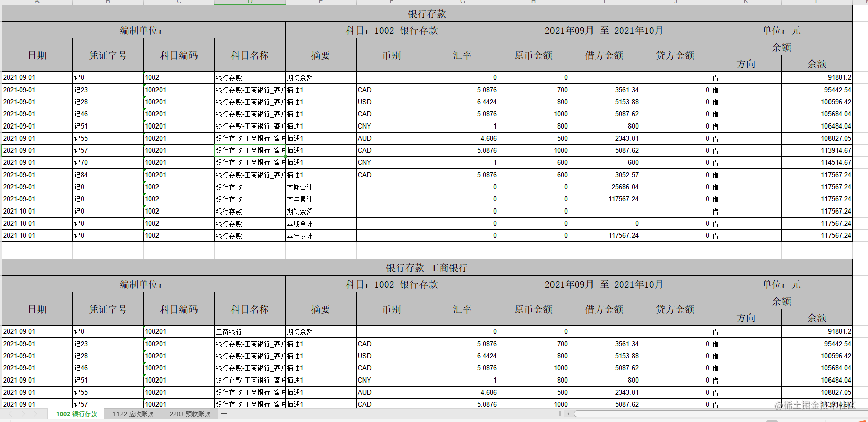Click the 贷方金额 header in the 银行存款-工商银行 table
Image resolution: width=868 pixels, height=422 pixels.
675,309
